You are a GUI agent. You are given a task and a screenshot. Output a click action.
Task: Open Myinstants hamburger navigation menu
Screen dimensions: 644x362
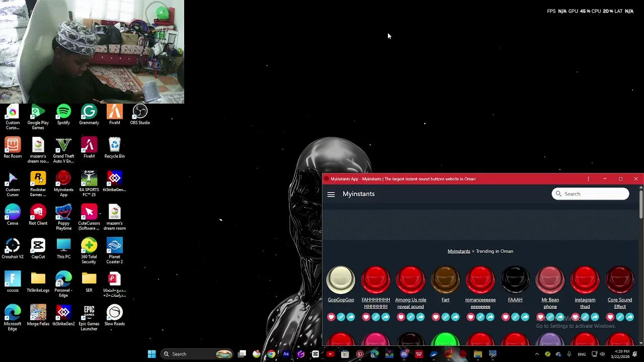point(331,194)
